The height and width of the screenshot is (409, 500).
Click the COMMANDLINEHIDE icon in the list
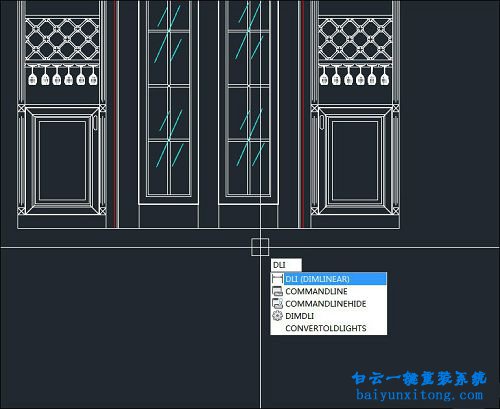point(277,303)
